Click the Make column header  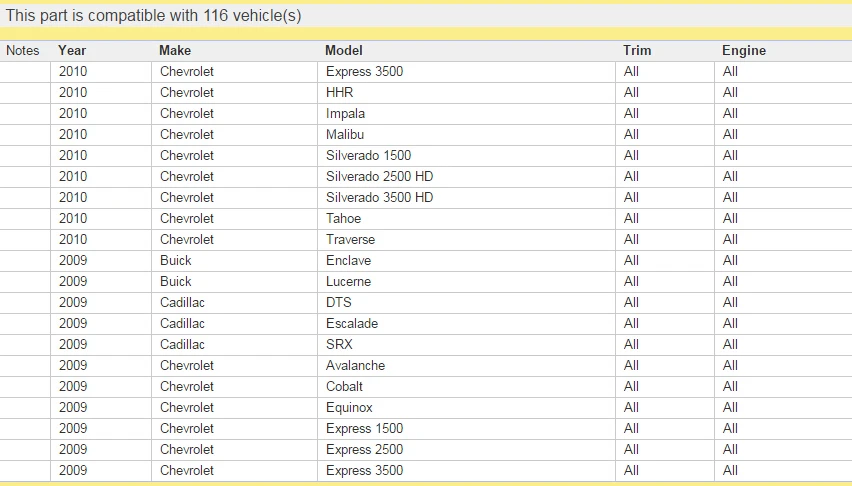(175, 51)
